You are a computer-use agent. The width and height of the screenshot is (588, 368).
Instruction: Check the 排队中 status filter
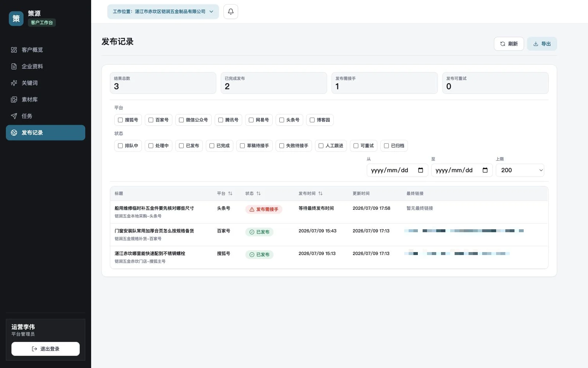coord(120,146)
